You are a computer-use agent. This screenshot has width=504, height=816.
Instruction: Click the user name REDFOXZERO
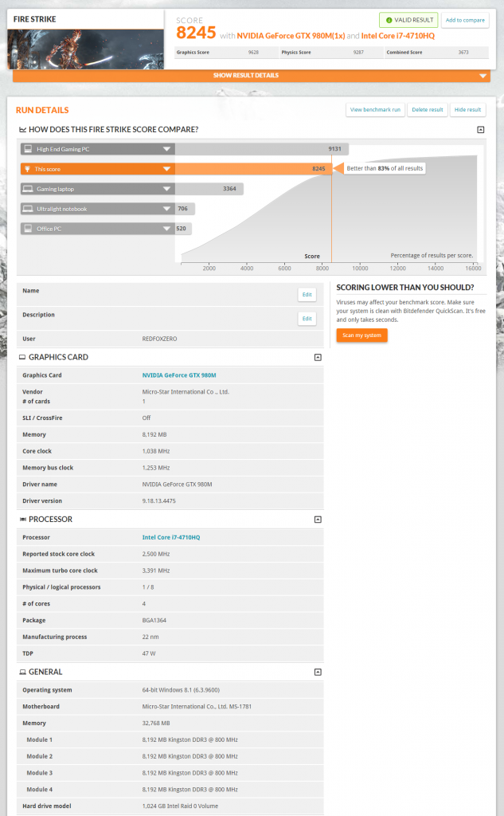point(160,339)
